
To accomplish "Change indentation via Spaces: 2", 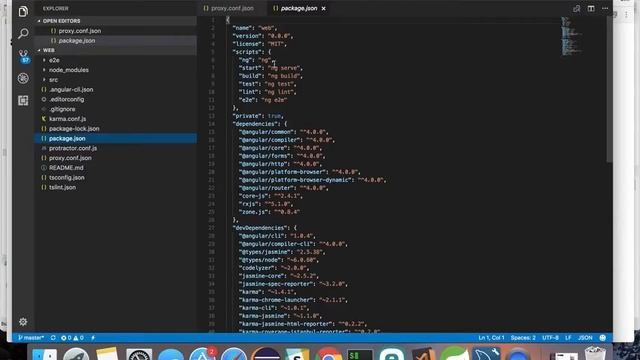I will (523, 338).
